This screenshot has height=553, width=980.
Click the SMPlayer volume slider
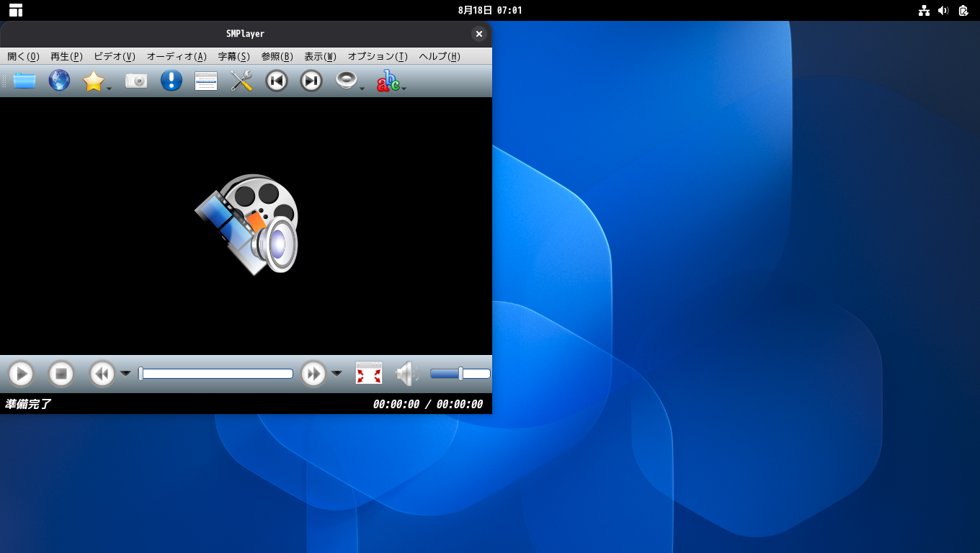click(460, 374)
